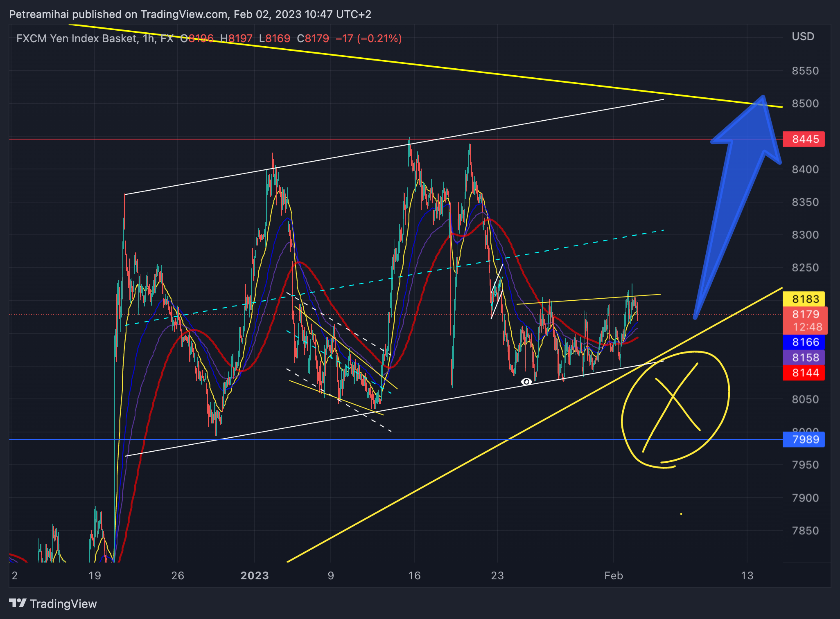Click the red 8179 current price label
Image resolution: width=840 pixels, height=619 pixels.
805,314
